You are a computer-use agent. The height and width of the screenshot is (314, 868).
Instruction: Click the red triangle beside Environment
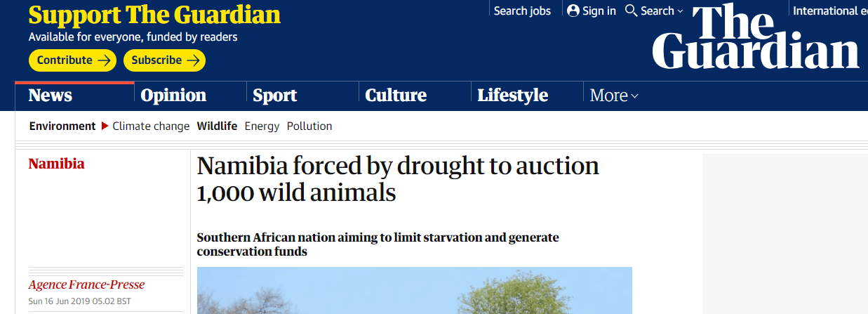[x=105, y=126]
